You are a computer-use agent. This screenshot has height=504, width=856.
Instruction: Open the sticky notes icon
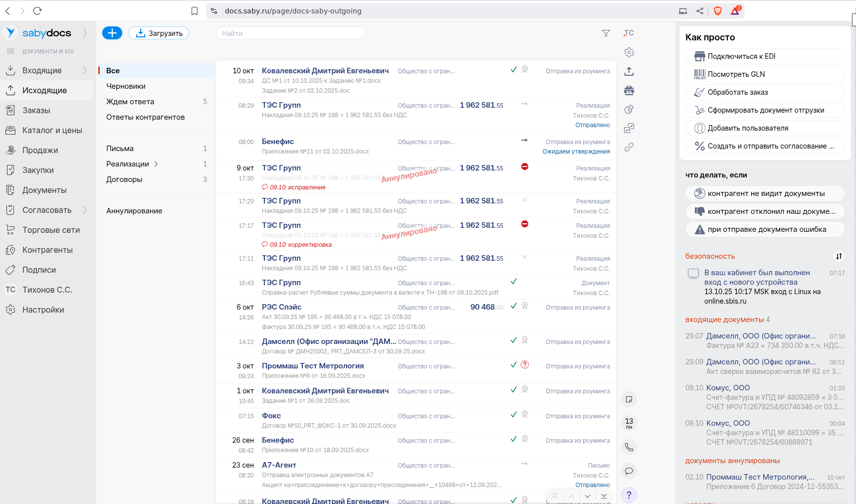(x=629, y=399)
